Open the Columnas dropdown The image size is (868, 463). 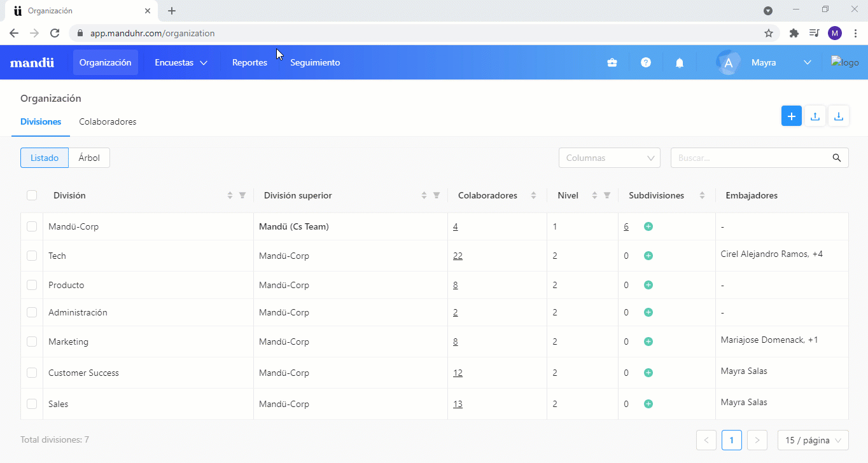(x=610, y=158)
